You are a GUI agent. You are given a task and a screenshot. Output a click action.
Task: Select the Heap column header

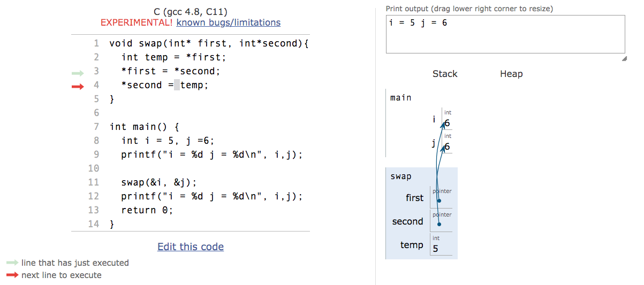511,74
